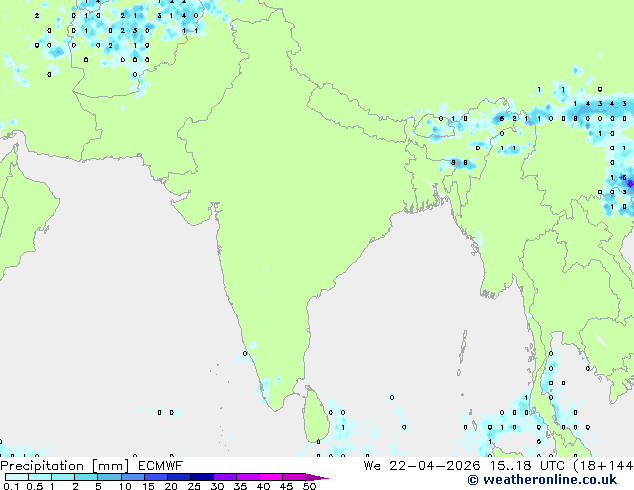This screenshot has height=490, width=634.
Task: Click the 'ECMWF' model label
Action: pos(161,466)
